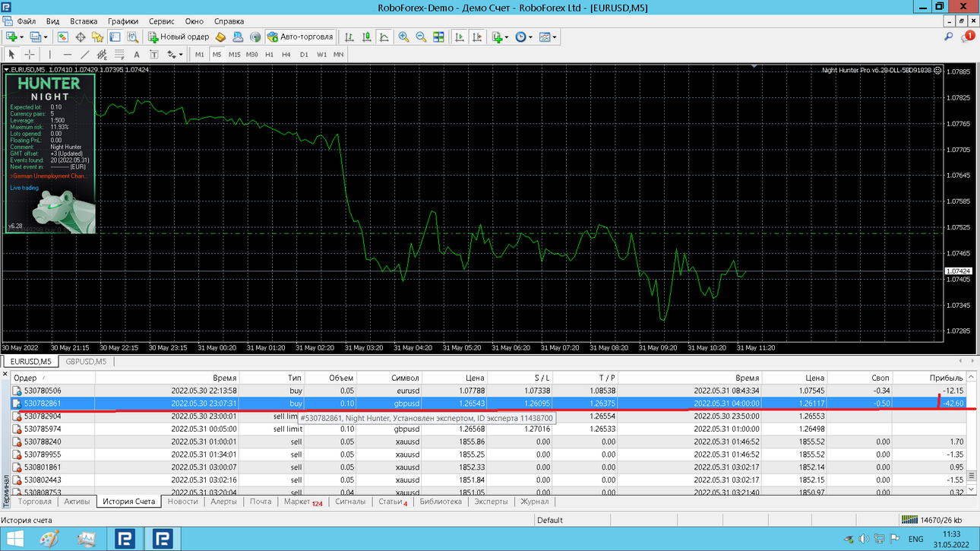980x551 pixels.
Task: Click the tile windows grid icon
Action: pyautogui.click(x=438, y=36)
